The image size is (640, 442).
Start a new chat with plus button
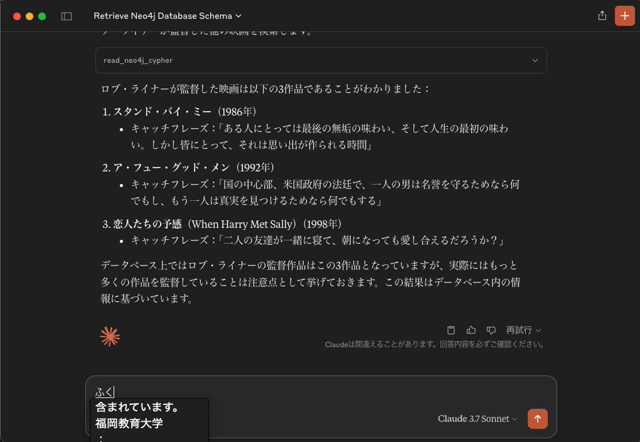click(624, 16)
